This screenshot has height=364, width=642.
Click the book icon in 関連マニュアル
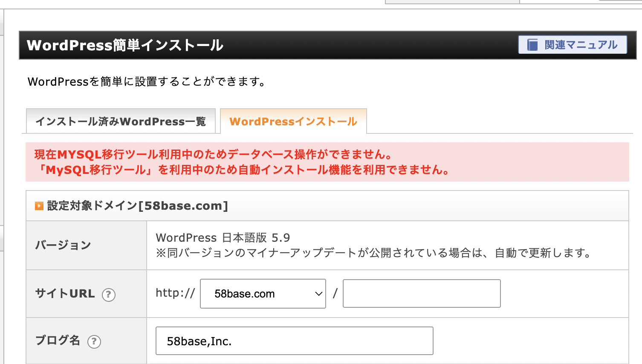click(532, 45)
